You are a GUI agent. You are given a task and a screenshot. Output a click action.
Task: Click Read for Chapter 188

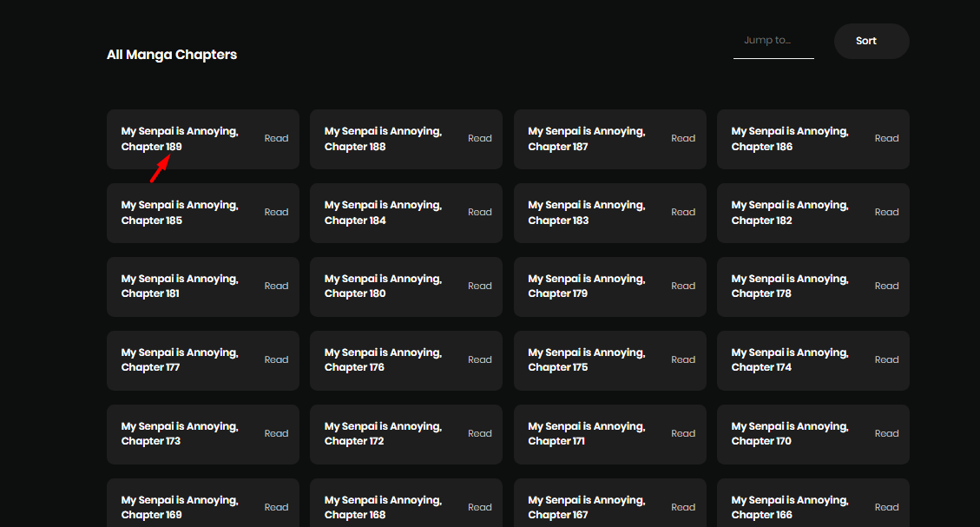point(479,139)
